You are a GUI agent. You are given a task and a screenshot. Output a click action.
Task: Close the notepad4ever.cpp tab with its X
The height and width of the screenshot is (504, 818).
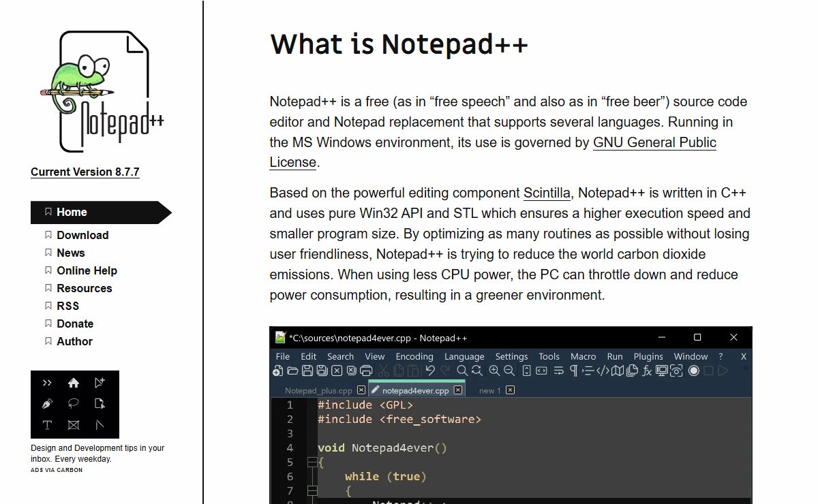point(458,390)
